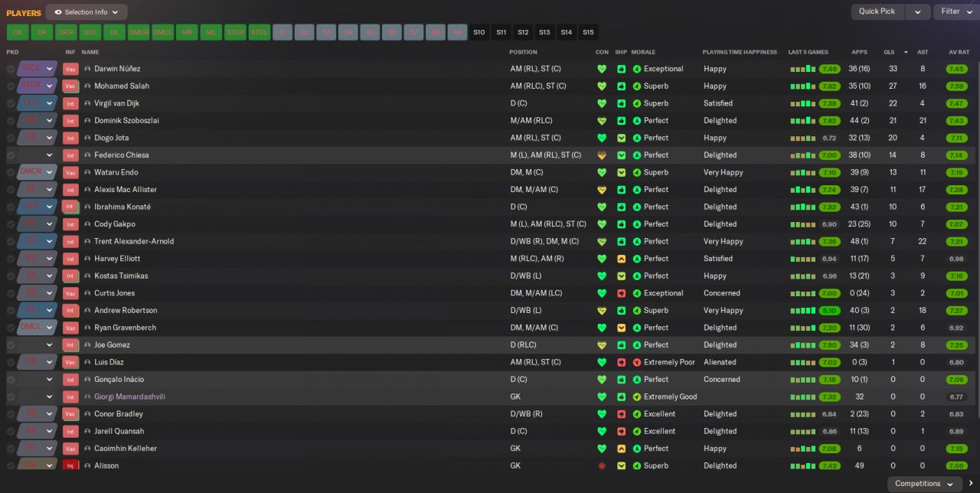
Task: Click the person icon next to Trent Alexander-Arnold
Action: tap(87, 241)
